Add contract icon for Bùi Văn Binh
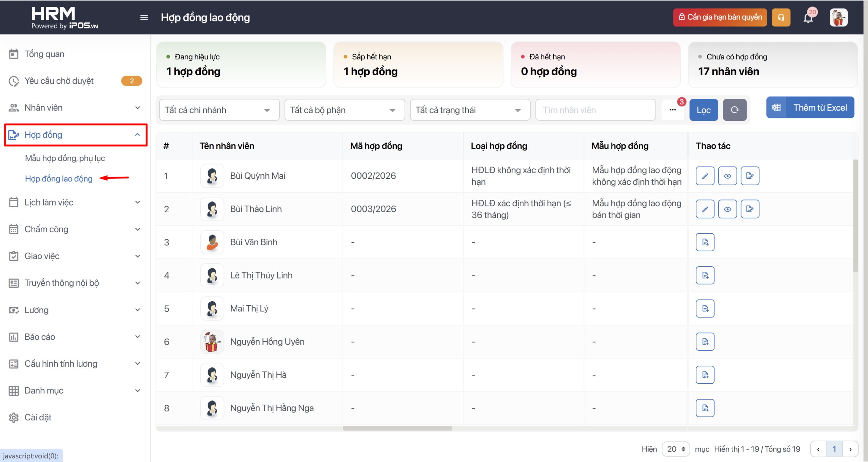The image size is (868, 462). tap(705, 242)
